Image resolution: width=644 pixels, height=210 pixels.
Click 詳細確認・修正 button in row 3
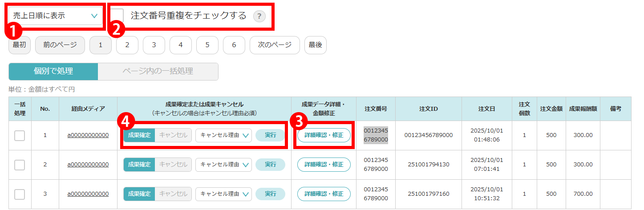click(x=324, y=194)
